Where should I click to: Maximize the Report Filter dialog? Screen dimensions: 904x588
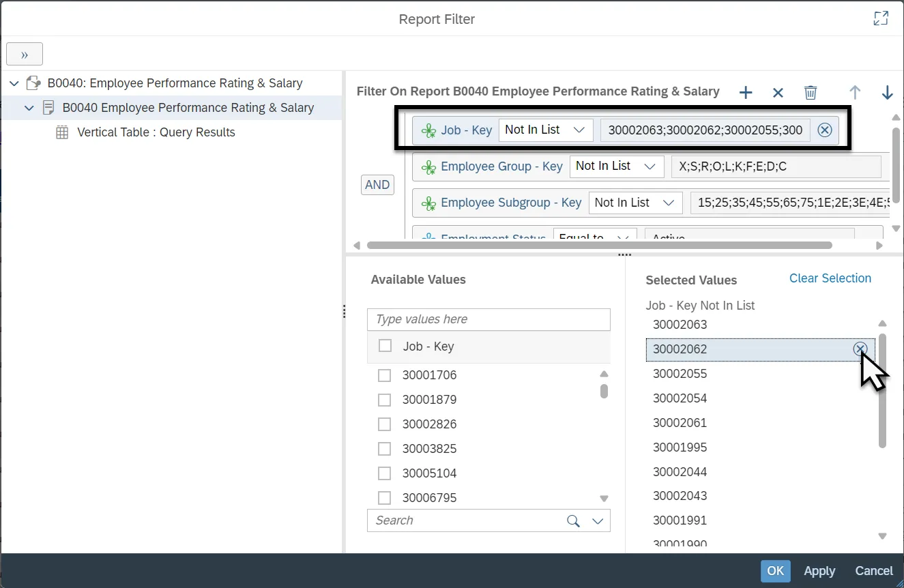click(x=881, y=18)
